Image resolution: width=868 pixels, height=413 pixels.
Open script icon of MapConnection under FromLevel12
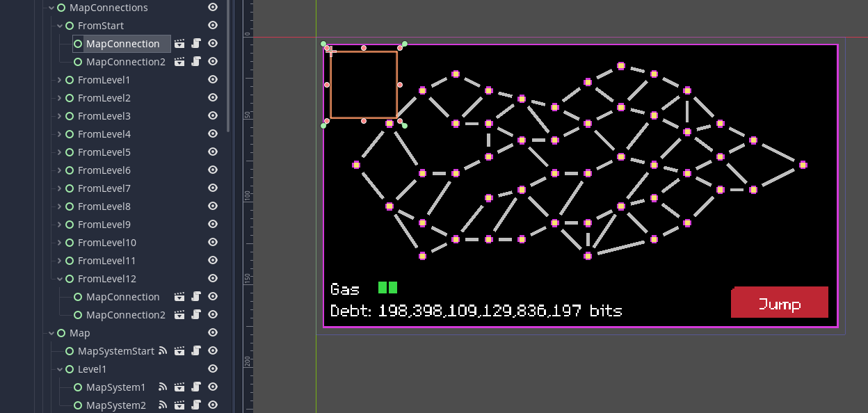pos(196,297)
